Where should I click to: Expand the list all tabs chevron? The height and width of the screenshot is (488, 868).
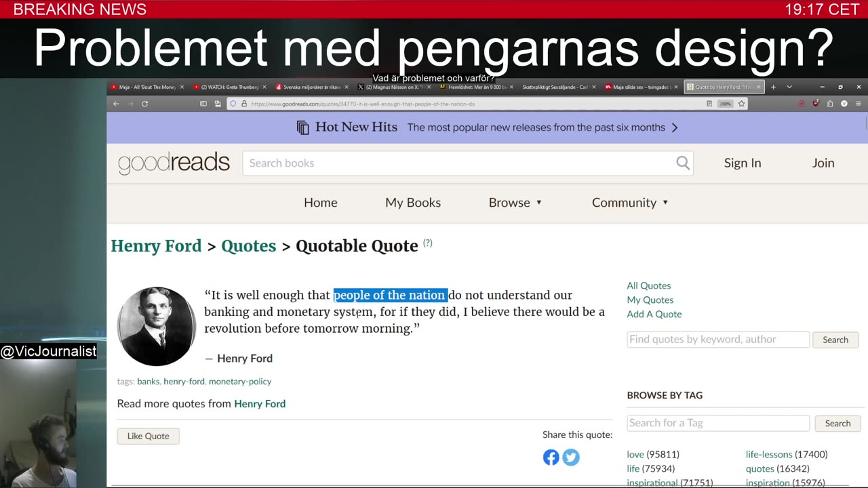(x=789, y=87)
